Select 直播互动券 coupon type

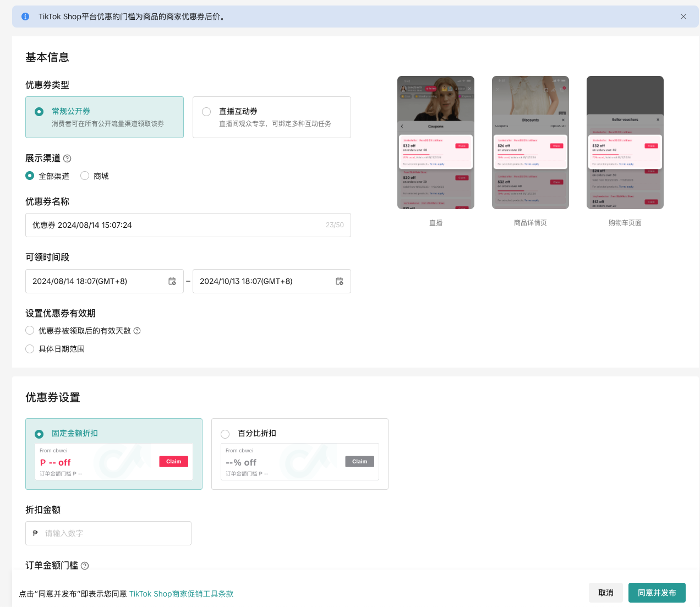pyautogui.click(x=206, y=112)
